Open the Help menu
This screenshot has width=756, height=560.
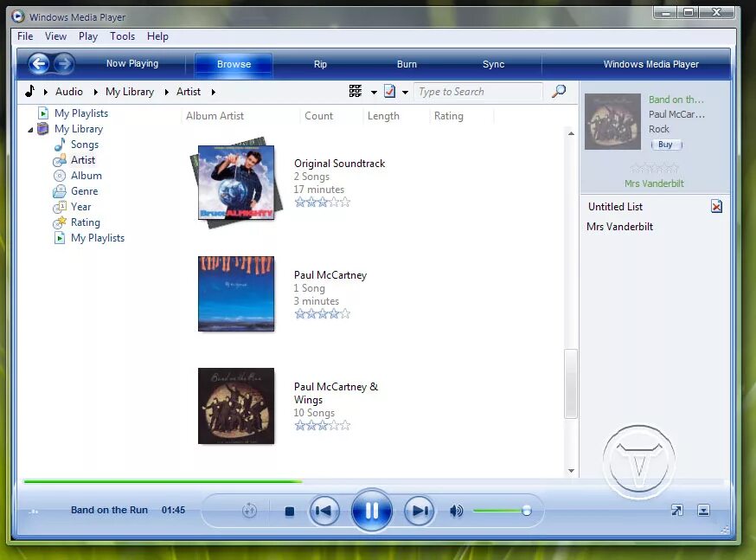click(x=157, y=36)
